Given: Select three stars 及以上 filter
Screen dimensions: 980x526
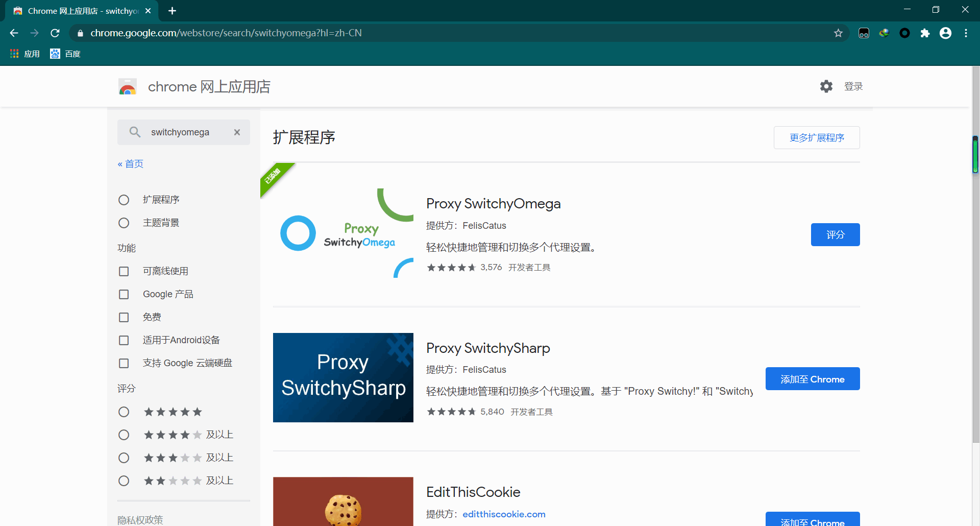Looking at the screenshot, I should (124, 458).
